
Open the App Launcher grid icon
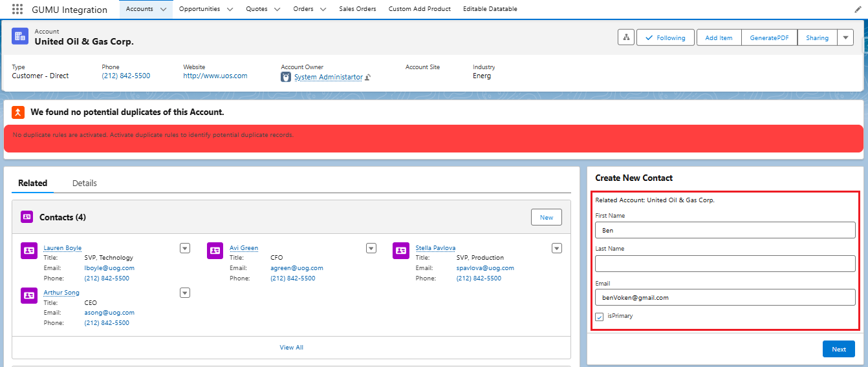(x=17, y=9)
